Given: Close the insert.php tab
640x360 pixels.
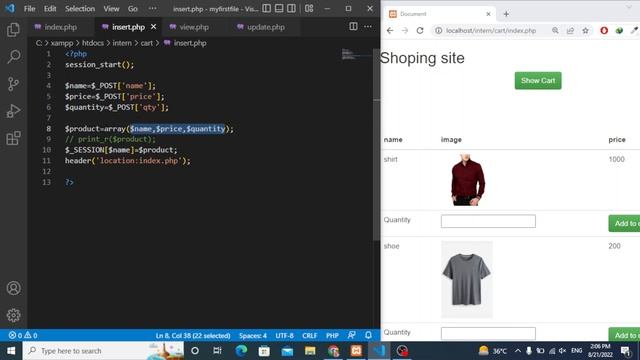Looking at the screenshot, I should click(x=153, y=27).
